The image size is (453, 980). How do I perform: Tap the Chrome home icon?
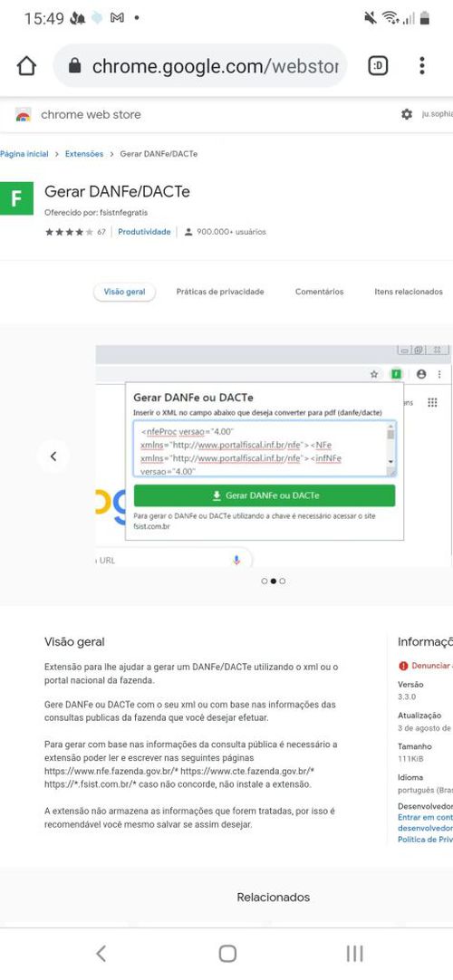(x=26, y=65)
